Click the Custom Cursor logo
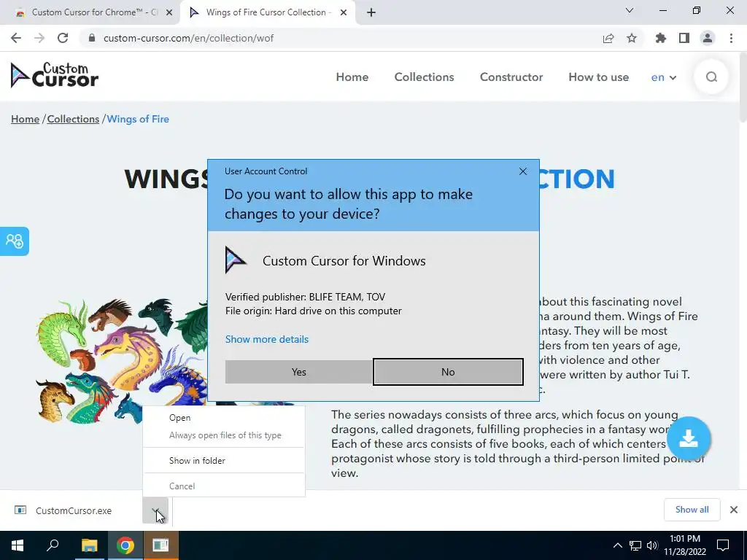Image resolution: width=747 pixels, height=560 pixels. coord(54,76)
